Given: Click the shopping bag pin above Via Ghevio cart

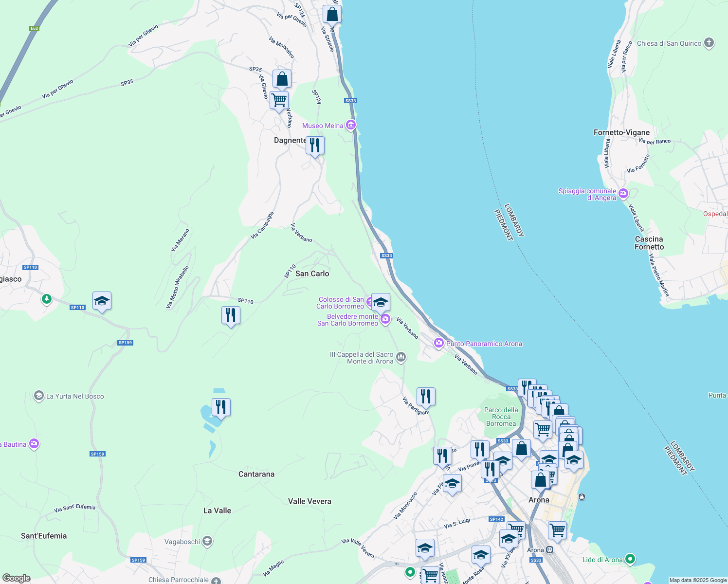Looking at the screenshot, I should [x=282, y=79].
